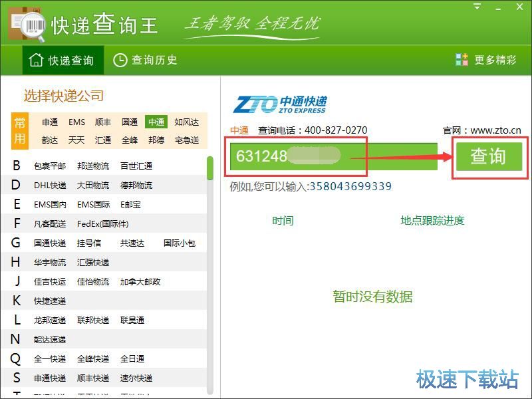The image size is (532, 399).
Task: Choose 快捷速递 under K
Action: 50,301
